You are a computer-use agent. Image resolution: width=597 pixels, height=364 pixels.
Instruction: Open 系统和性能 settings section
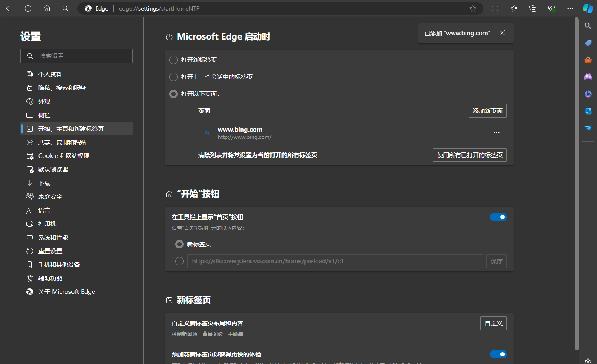coord(77,237)
